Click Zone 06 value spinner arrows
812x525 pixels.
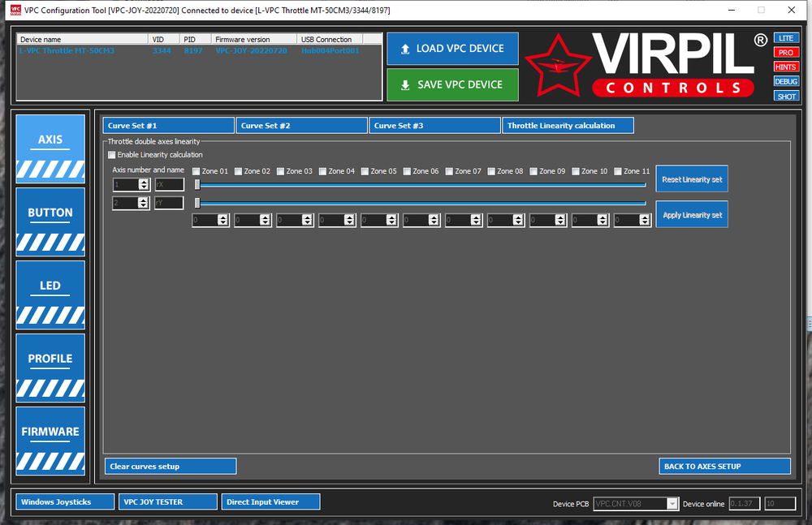pyautogui.click(x=434, y=220)
